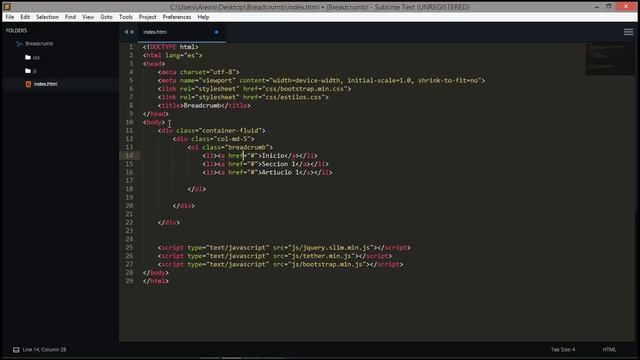
Task: Click the js folder icon
Action: (28, 71)
